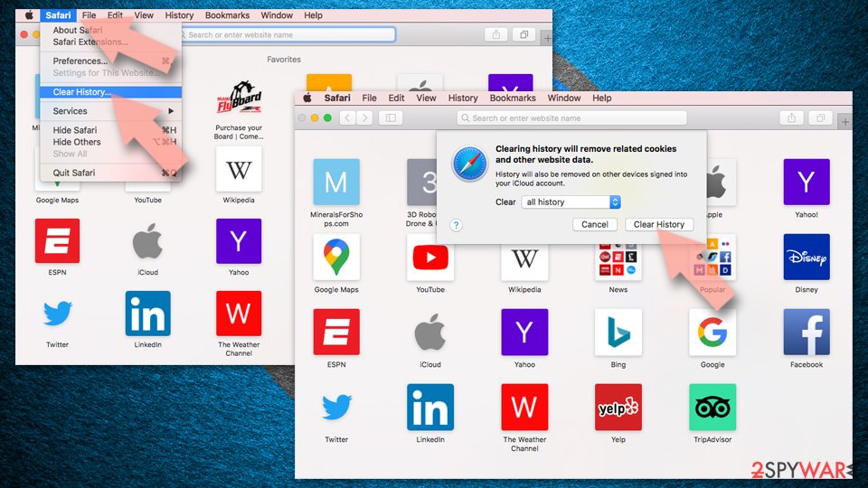The width and height of the screenshot is (868, 488).
Task: Click Share button in left Safari window
Action: [x=496, y=34]
